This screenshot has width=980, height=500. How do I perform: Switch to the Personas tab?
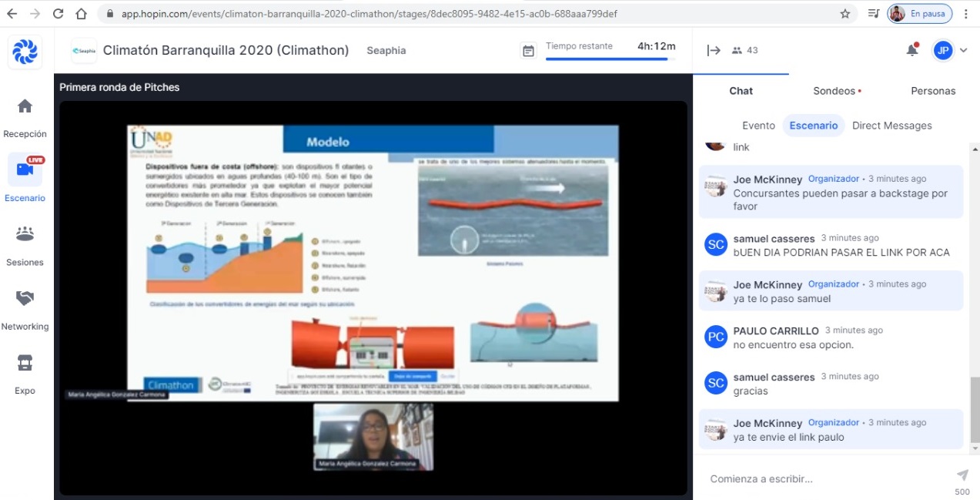point(933,91)
